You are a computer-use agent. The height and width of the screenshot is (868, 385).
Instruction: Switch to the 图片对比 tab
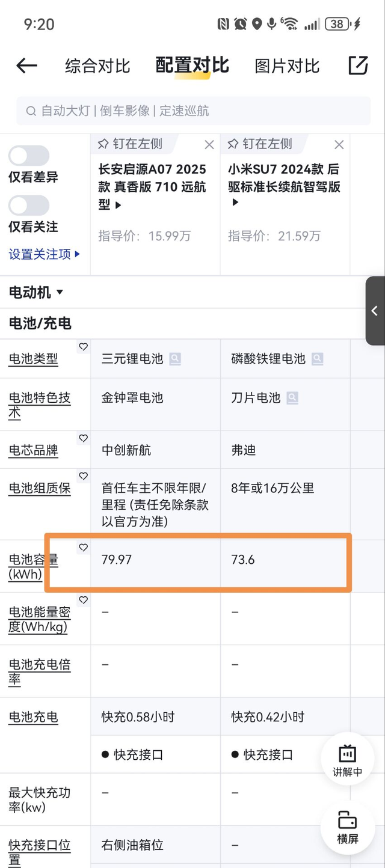286,66
